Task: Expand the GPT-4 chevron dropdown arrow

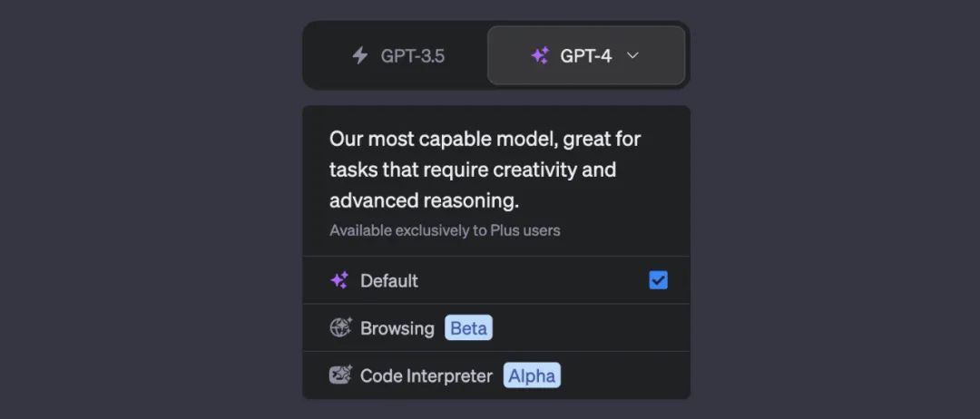Action: click(x=633, y=55)
